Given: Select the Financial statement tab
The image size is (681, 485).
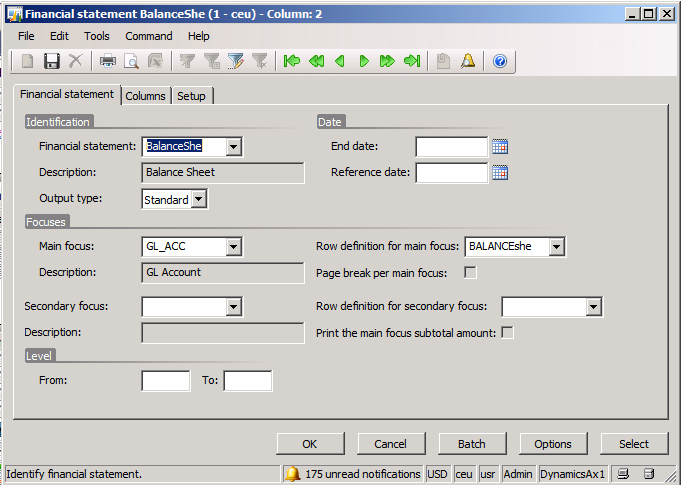Looking at the screenshot, I should [67, 94].
